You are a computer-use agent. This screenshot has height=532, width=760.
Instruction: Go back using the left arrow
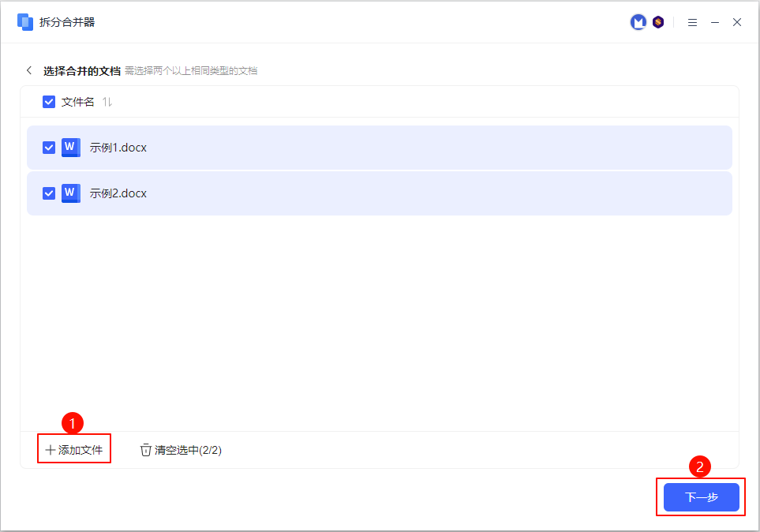tap(29, 70)
